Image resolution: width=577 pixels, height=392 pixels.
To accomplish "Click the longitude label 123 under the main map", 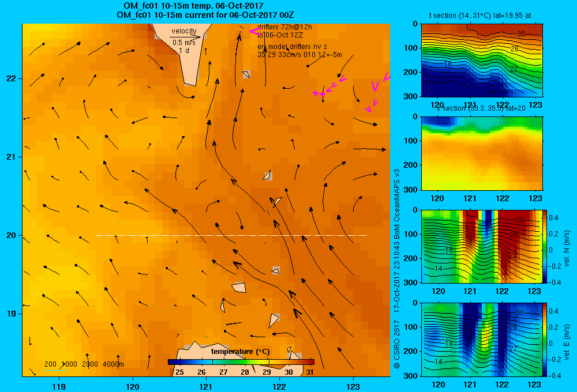I will [x=353, y=386].
